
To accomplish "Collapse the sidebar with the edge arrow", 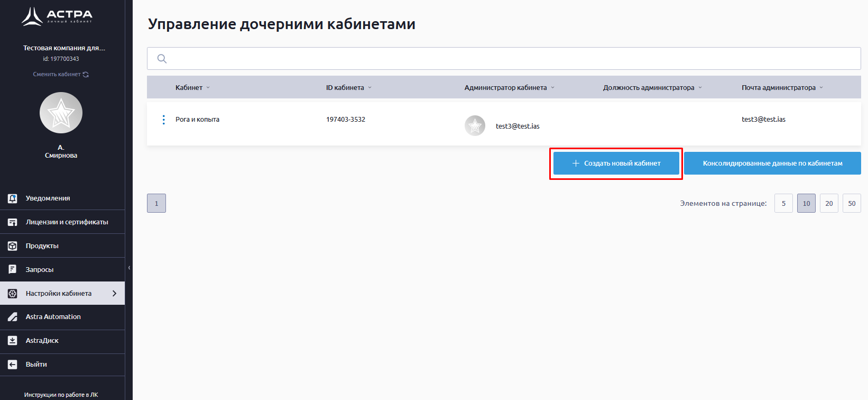I will [x=129, y=268].
